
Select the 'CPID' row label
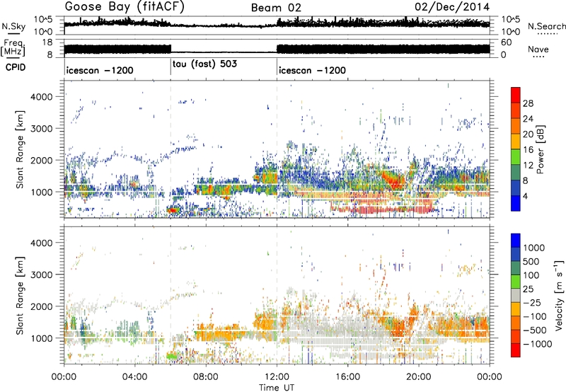(16, 67)
